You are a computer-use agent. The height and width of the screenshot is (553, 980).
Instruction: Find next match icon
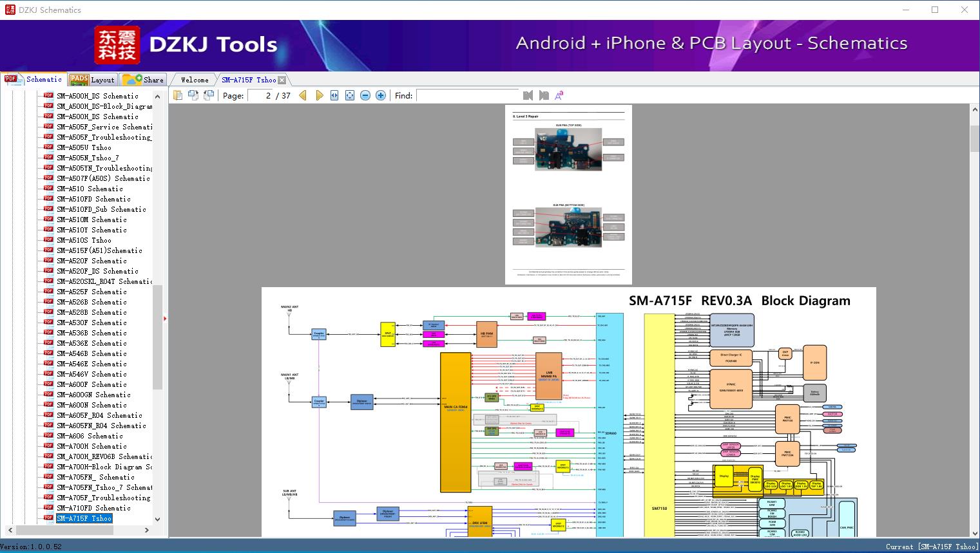tap(544, 95)
